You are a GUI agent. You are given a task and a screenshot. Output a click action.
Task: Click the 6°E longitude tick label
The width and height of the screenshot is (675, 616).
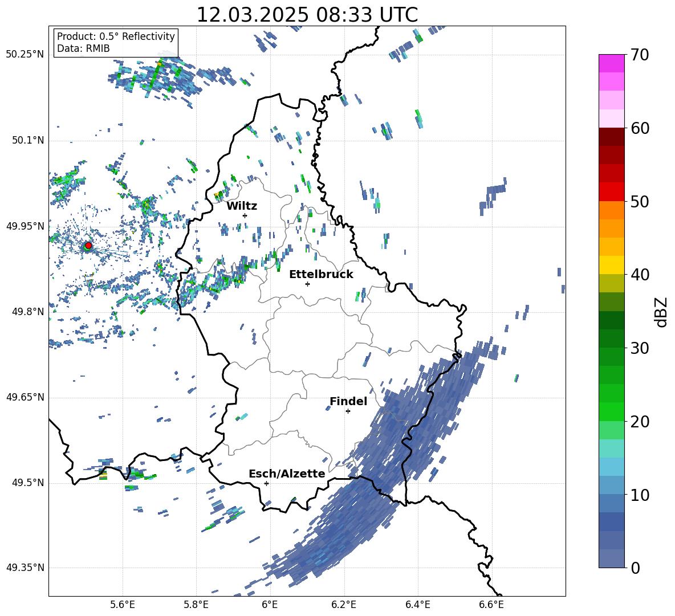tap(270, 605)
